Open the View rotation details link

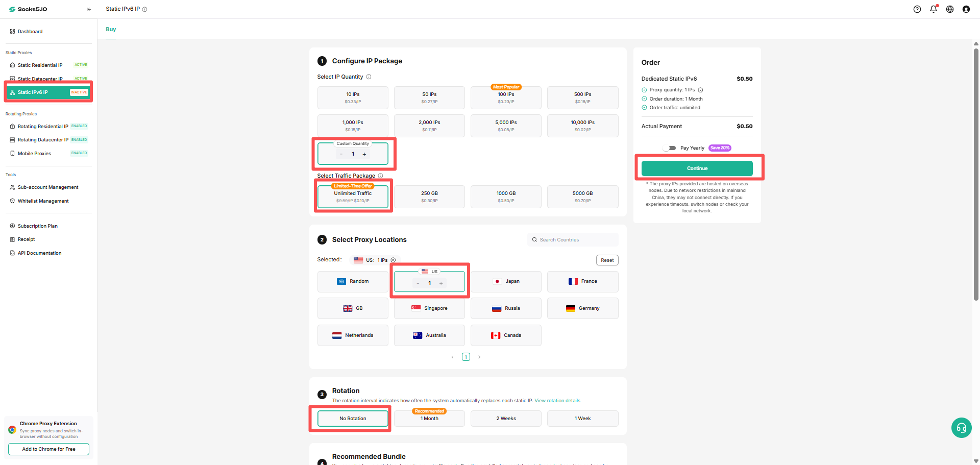coord(557,401)
